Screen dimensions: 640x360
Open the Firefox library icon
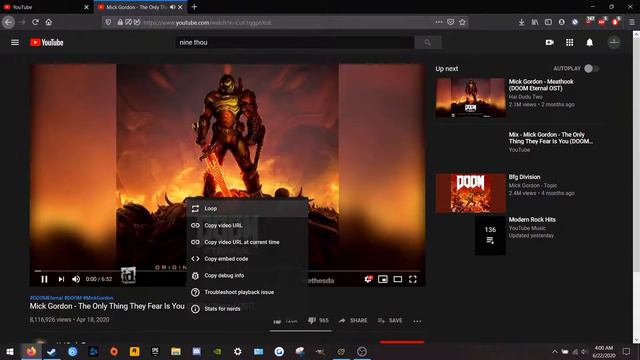[x=535, y=22]
